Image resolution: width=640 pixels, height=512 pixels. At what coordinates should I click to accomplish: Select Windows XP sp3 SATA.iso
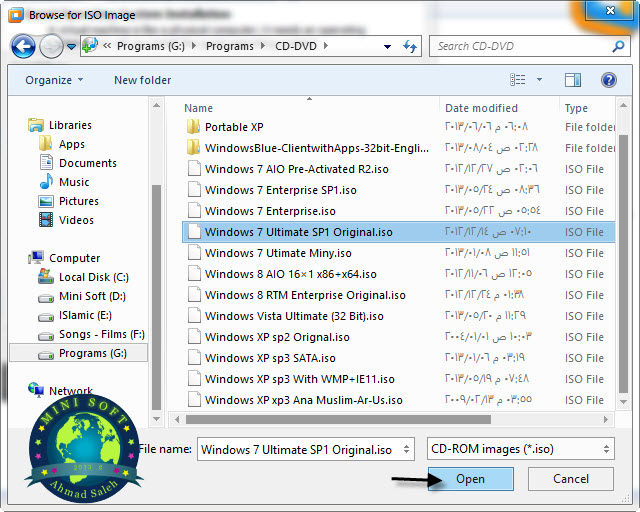coord(270,358)
